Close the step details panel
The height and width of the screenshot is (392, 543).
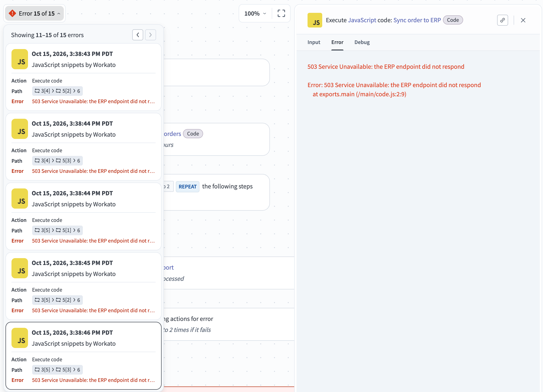[523, 20]
